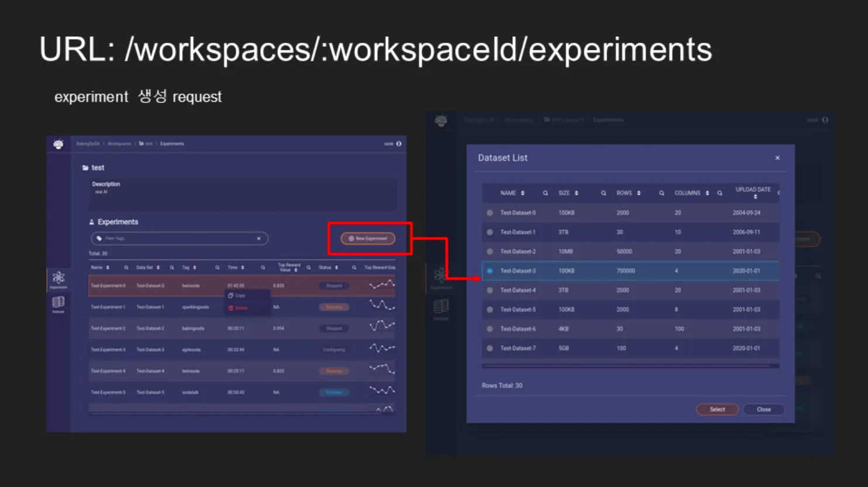This screenshot has height=487, width=868.
Task: Choose the Test-Dataset-7 radio button
Action: pos(490,348)
